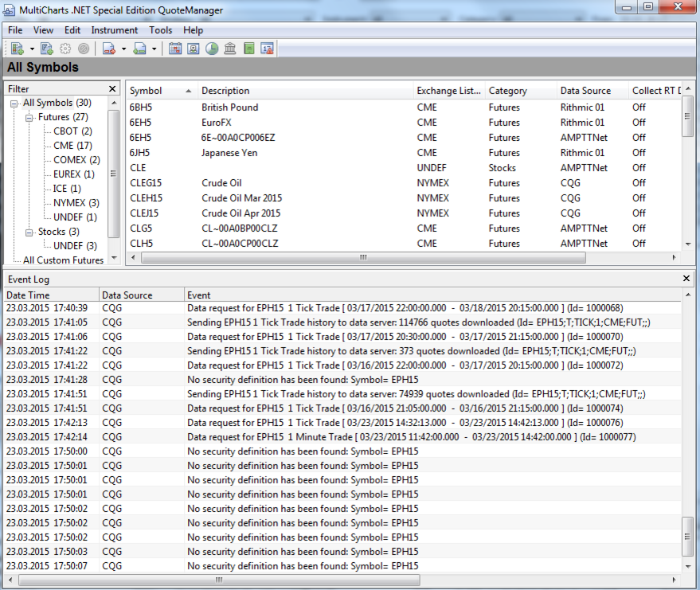This screenshot has width=700, height=590.
Task: Click the calendar with warning sign icon
Action: [267, 49]
